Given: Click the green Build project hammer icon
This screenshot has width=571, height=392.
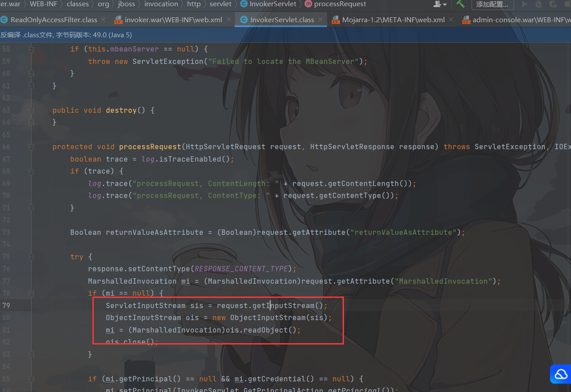Looking at the screenshot, I should click(x=460, y=4).
